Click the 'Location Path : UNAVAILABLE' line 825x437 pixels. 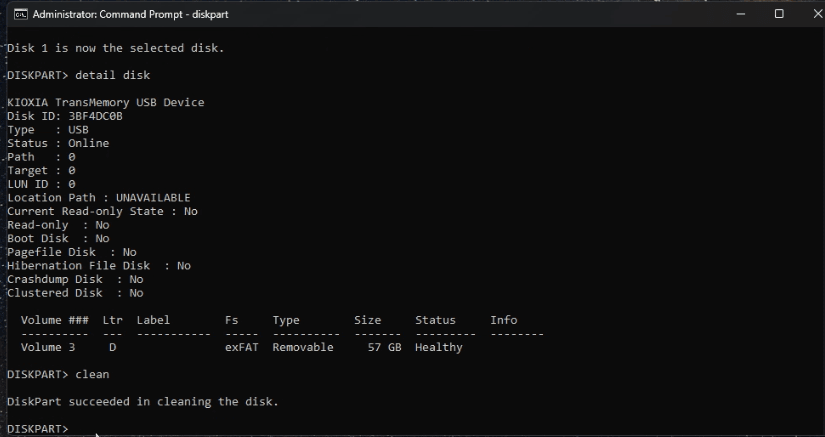98,198
